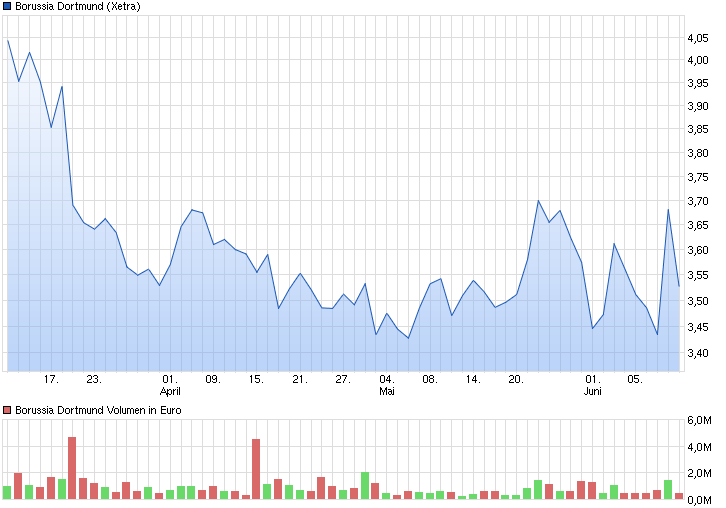
Task: Click the 3,75 price axis label
Action: (x=697, y=177)
